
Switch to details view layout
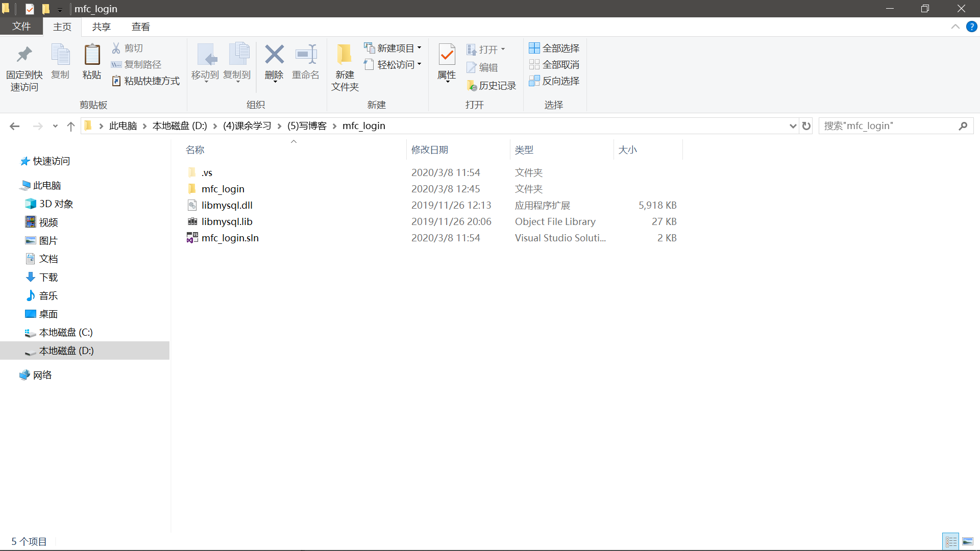pos(951,541)
